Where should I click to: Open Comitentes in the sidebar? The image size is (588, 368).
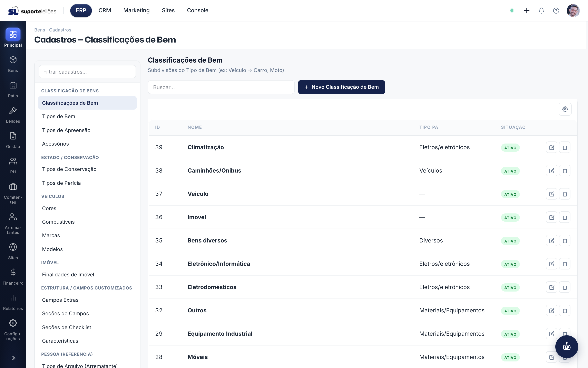pos(13,193)
